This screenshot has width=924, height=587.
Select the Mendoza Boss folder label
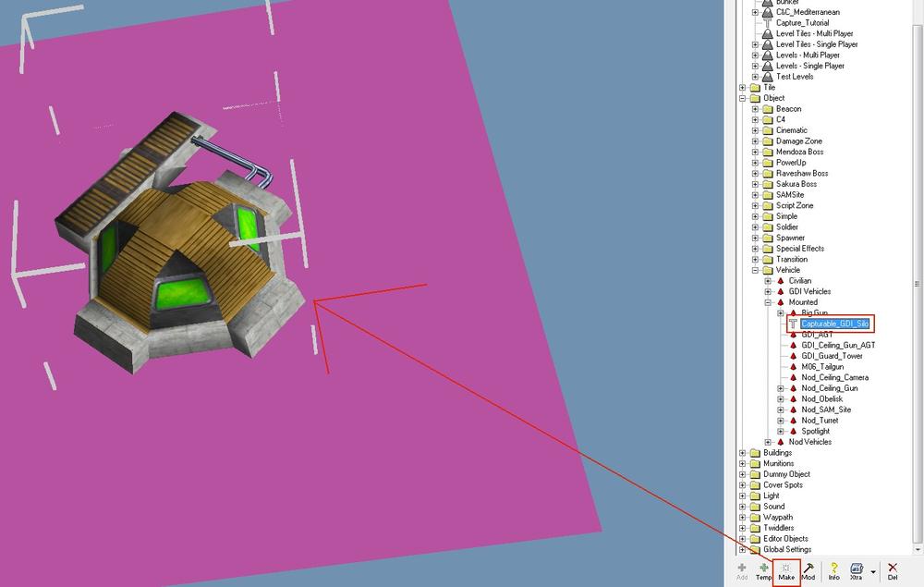pos(799,152)
